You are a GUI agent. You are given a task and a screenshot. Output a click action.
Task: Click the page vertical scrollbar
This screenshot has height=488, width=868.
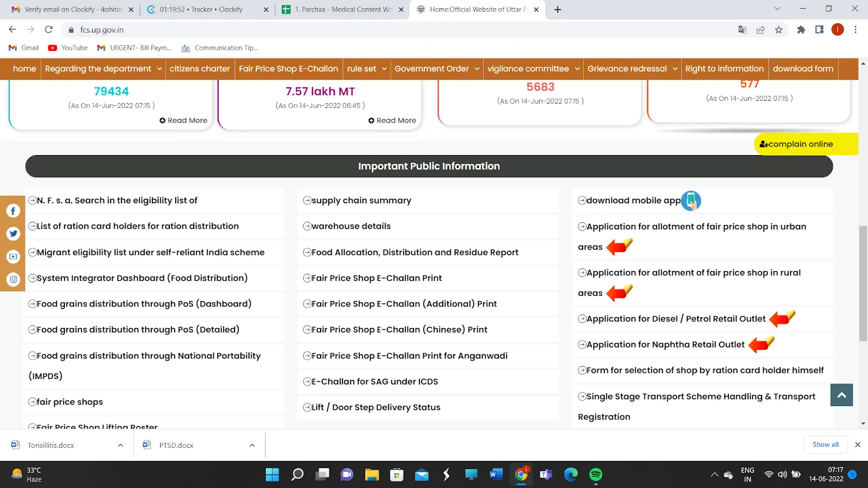(863, 284)
